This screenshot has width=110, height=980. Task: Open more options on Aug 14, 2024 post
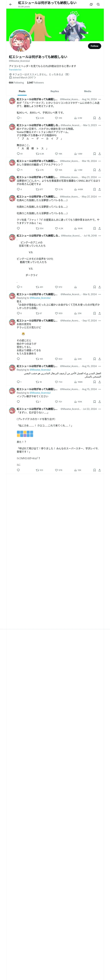(x=100, y=99)
